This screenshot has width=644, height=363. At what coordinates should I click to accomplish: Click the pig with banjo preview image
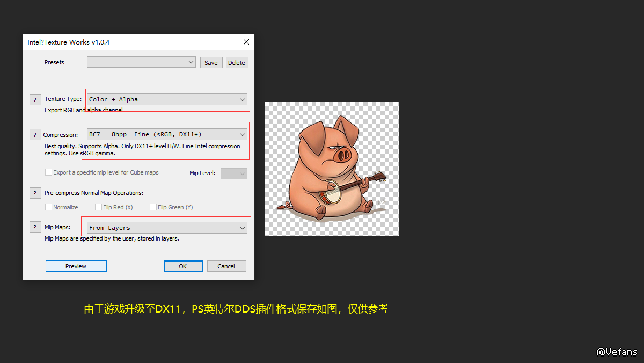(x=331, y=169)
